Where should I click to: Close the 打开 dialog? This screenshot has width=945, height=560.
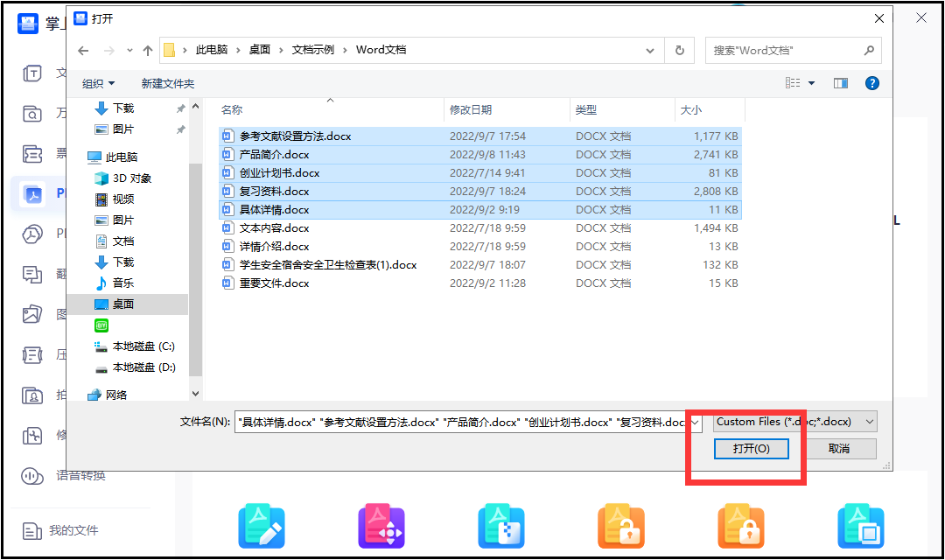tap(878, 18)
